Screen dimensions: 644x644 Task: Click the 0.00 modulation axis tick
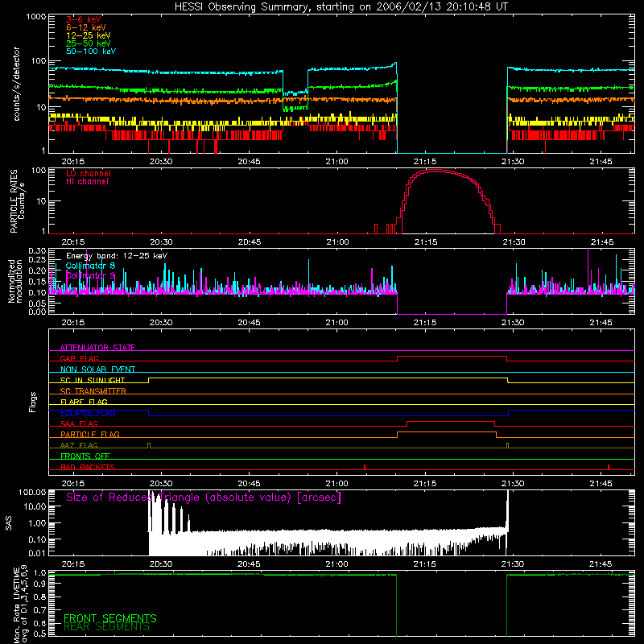37,312
